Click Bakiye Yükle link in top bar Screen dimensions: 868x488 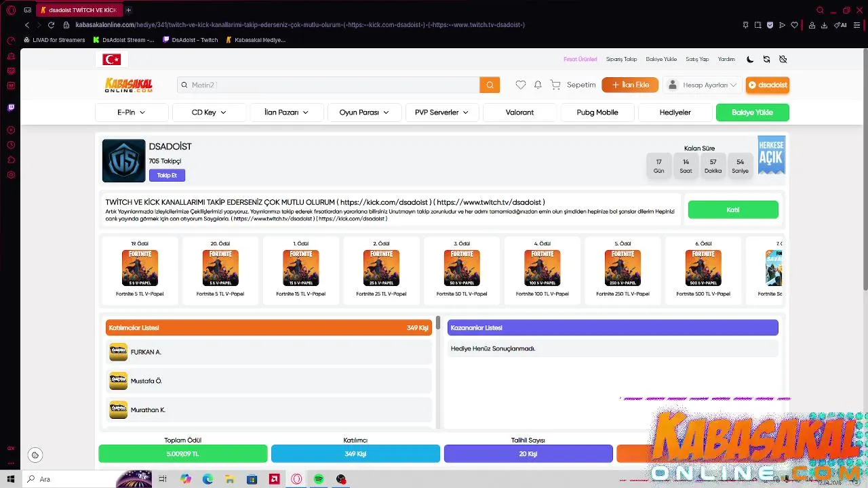point(661,60)
